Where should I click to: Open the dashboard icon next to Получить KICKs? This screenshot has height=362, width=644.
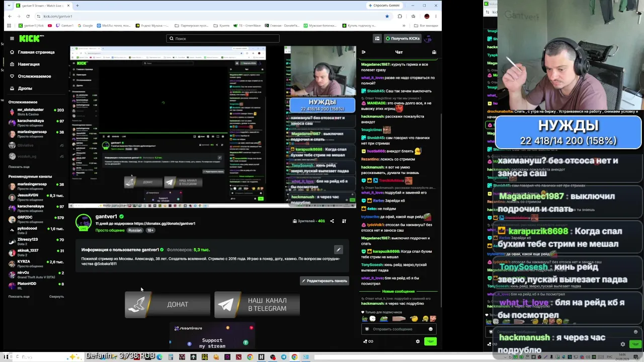pyautogui.click(x=377, y=38)
